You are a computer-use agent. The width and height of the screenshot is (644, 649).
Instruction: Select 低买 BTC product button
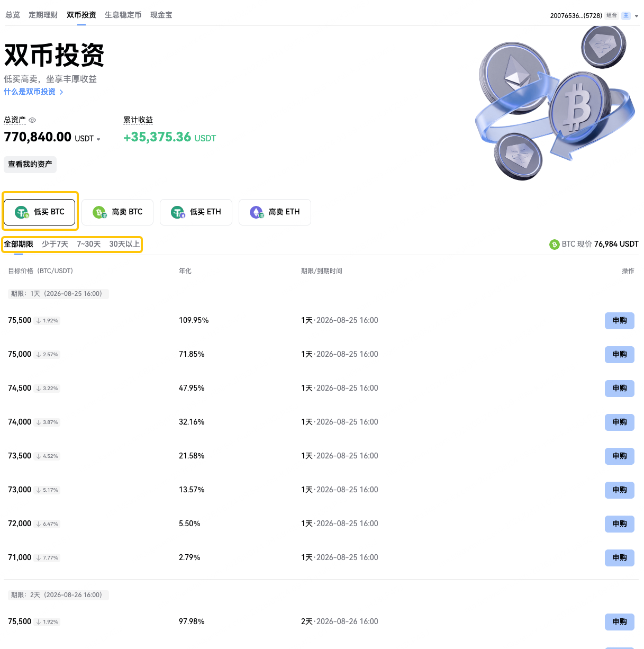coord(40,212)
